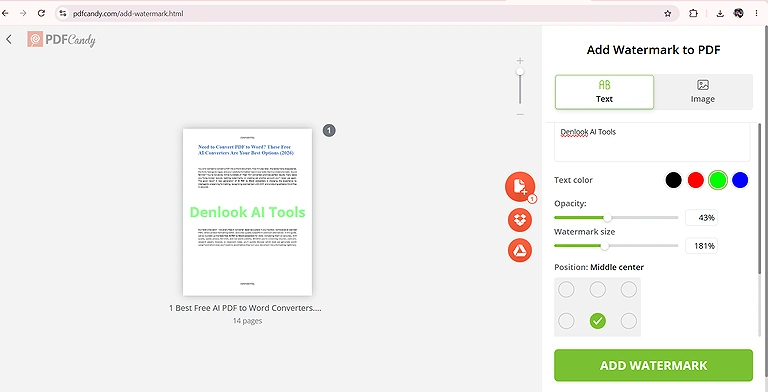Choose the green text color
Image resolution: width=768 pixels, height=392 pixels.
pyautogui.click(x=718, y=180)
